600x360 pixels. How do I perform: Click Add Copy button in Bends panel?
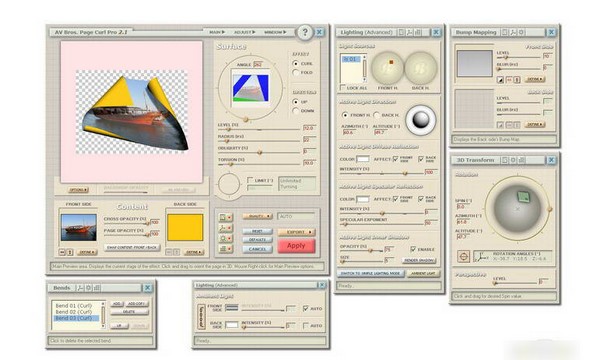(137, 303)
